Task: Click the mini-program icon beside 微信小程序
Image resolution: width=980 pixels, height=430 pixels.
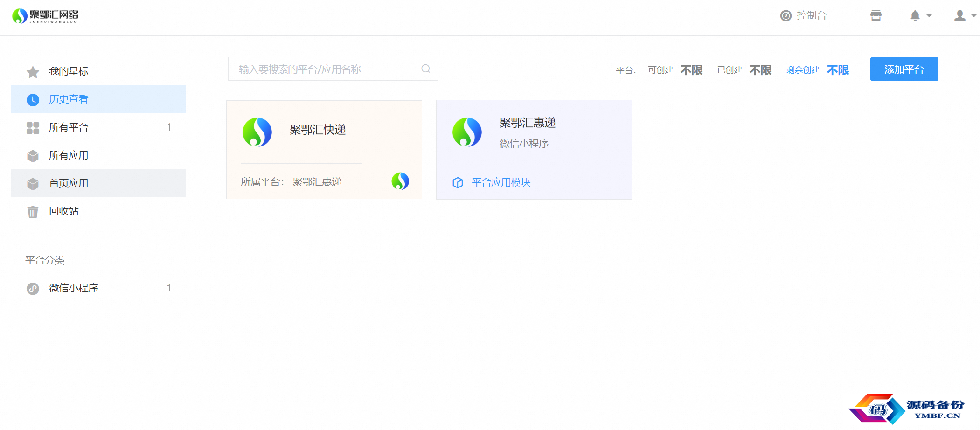Action: 33,289
